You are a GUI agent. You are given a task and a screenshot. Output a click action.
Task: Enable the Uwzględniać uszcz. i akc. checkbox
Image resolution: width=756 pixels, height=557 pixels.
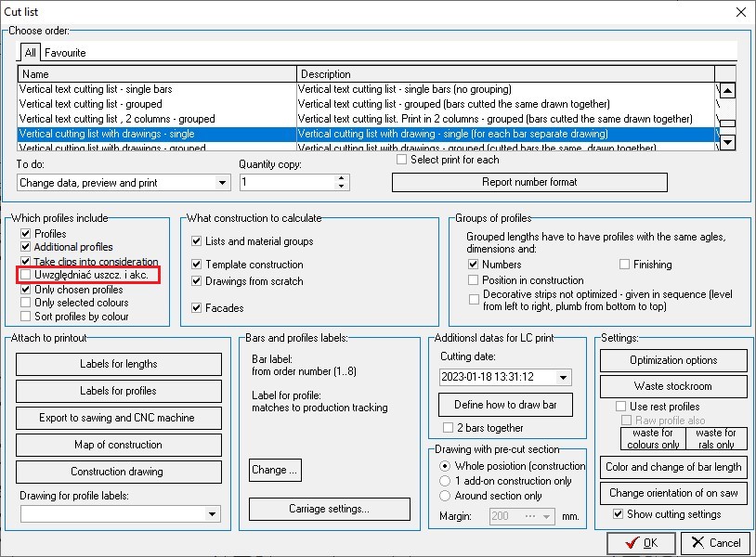(26, 276)
